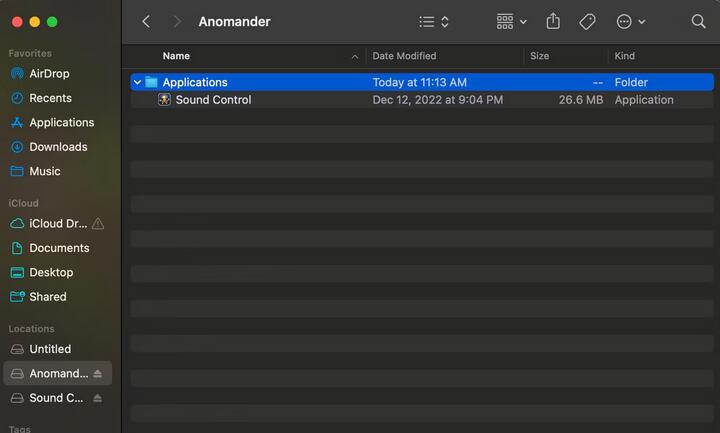
Task: Click the iCloud Drive warning triangle icon
Action: (98, 224)
